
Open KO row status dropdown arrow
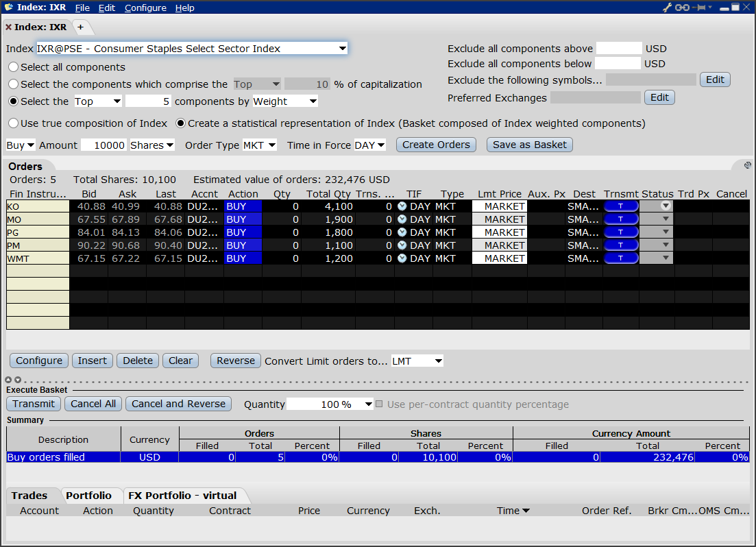[666, 206]
